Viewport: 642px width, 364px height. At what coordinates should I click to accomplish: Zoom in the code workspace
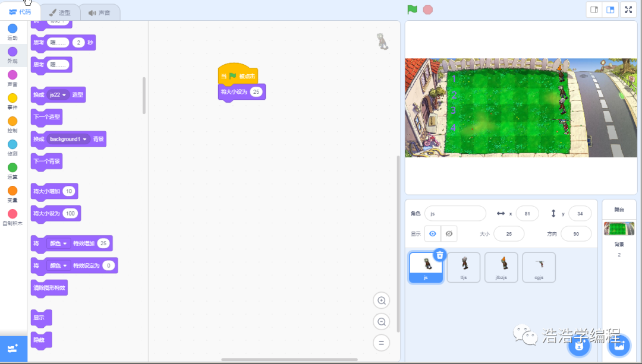[x=381, y=300]
